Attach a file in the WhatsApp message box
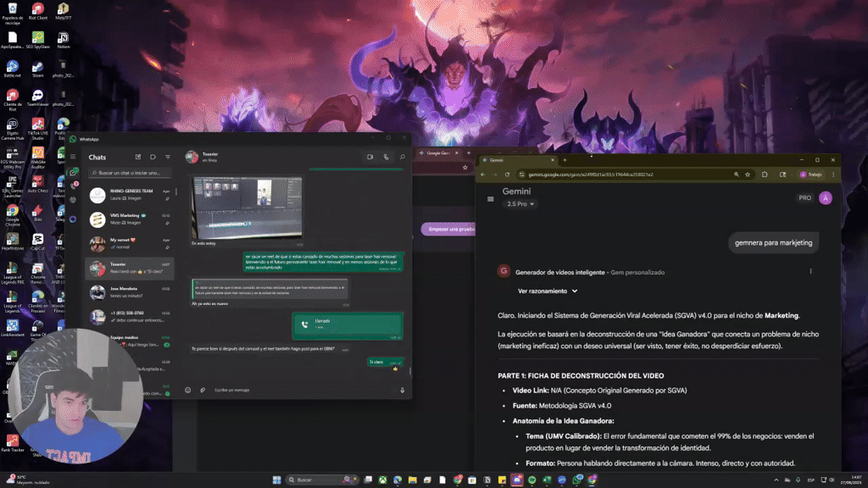 pos(203,390)
